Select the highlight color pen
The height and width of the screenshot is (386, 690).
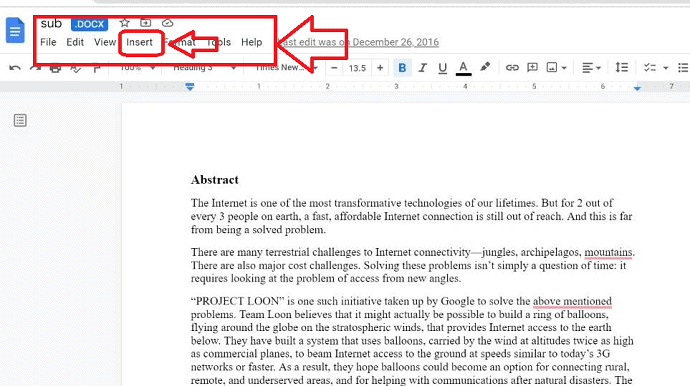pos(485,67)
